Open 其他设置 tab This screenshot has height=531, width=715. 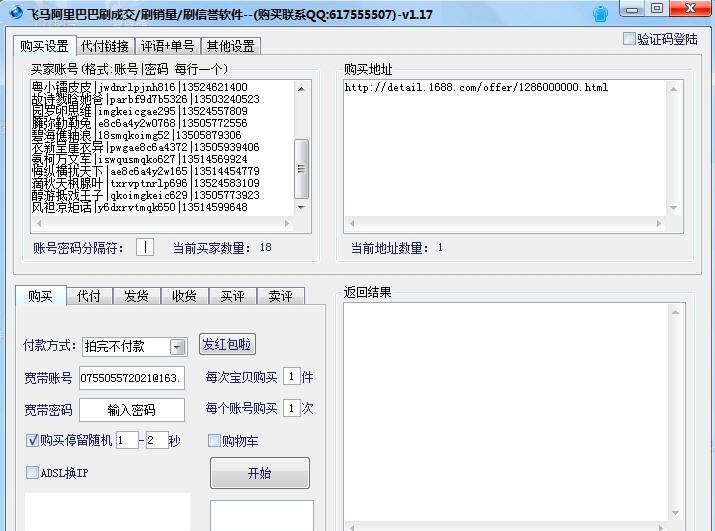tap(230, 46)
